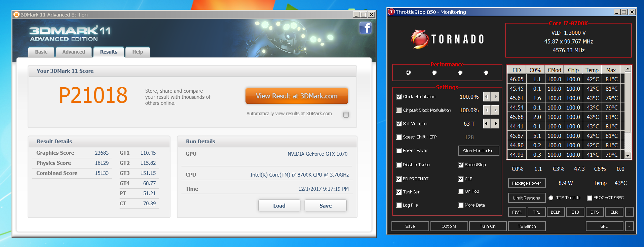Screen dimensions: 644x247
Task: Click the P21018 score text
Action: click(x=93, y=95)
